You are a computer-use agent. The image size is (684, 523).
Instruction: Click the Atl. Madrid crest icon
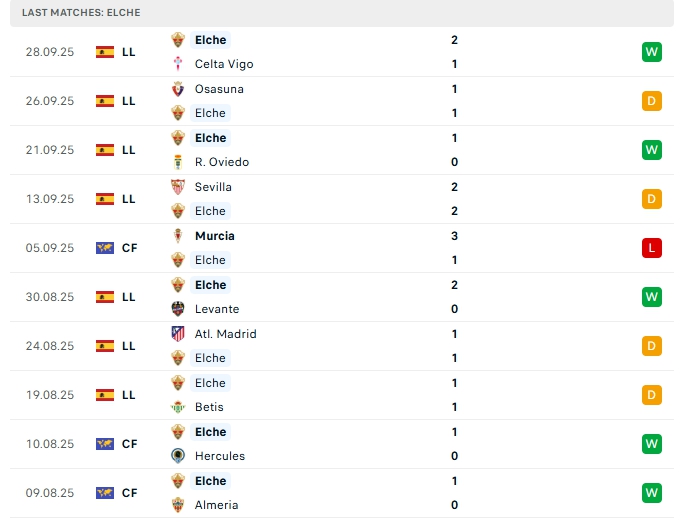coord(179,334)
